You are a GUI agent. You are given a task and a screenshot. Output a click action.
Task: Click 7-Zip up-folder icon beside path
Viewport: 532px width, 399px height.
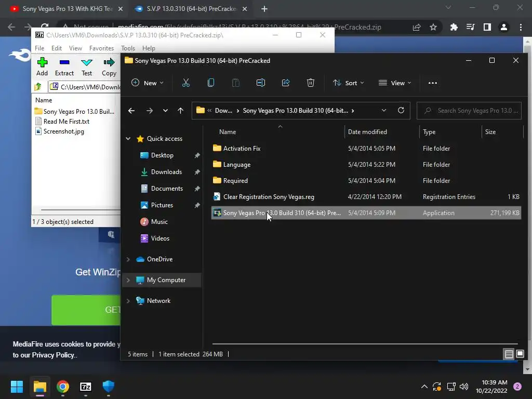pos(38,87)
